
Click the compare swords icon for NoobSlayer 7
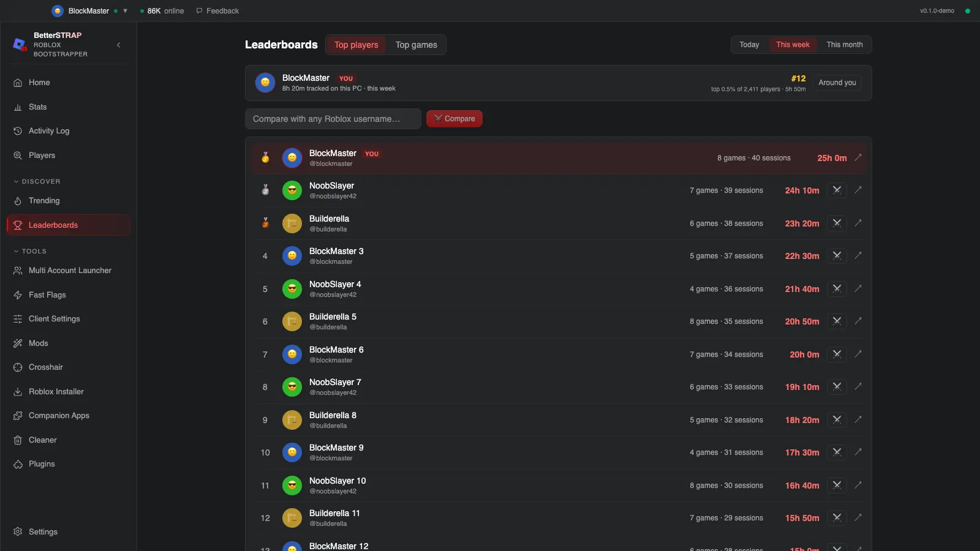point(837,387)
